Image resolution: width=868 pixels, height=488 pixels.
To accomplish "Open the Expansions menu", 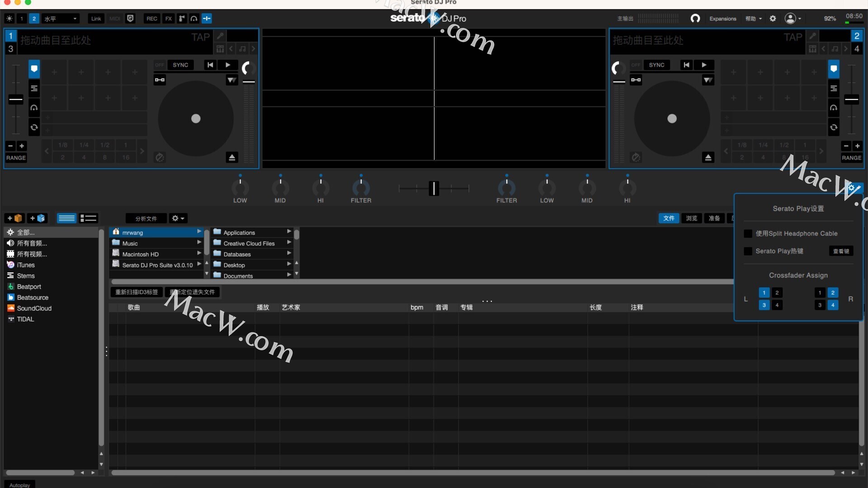I will [x=722, y=19].
